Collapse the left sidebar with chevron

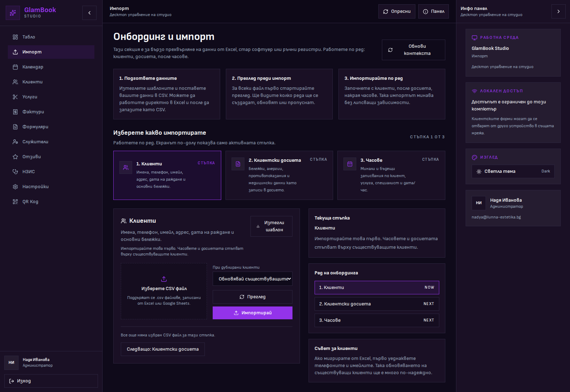point(89,13)
